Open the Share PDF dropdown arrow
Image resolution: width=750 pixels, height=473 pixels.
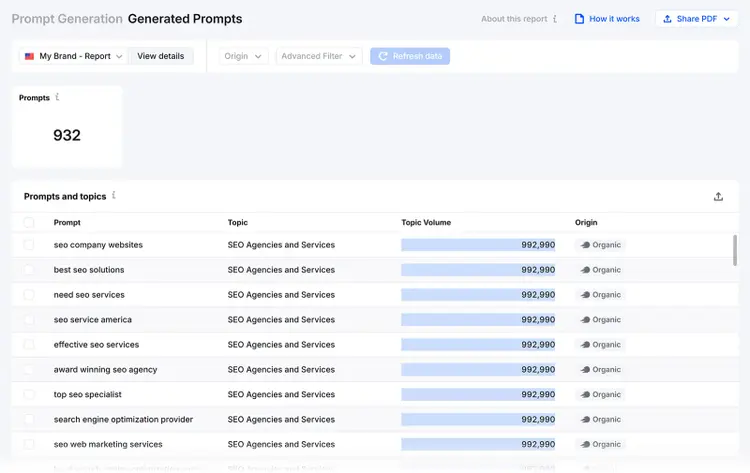[727, 19]
